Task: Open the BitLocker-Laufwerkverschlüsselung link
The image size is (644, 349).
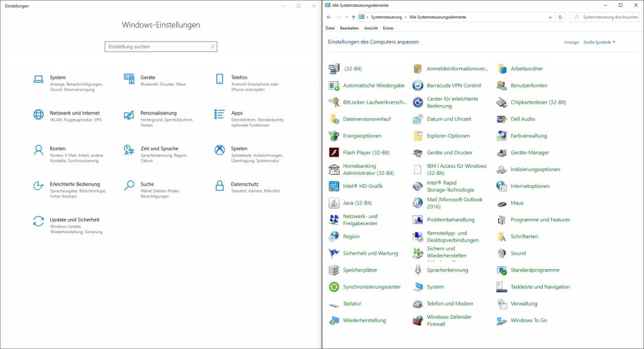Action: coord(375,102)
